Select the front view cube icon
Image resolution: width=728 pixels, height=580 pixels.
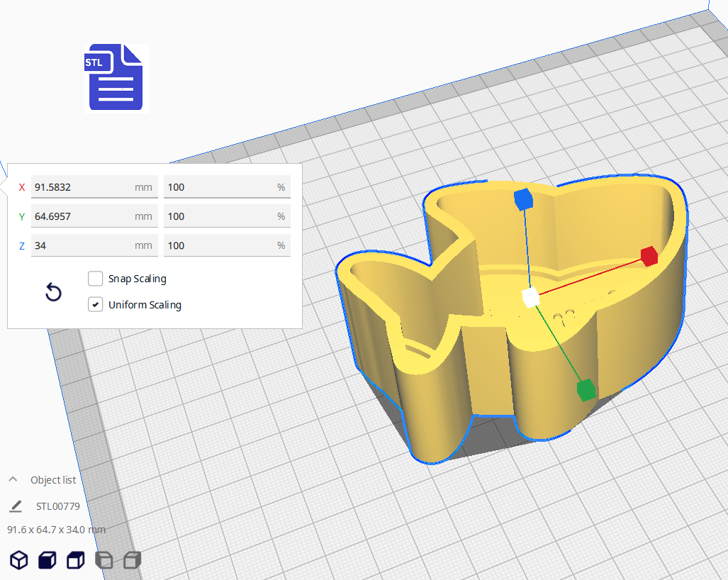point(47,560)
